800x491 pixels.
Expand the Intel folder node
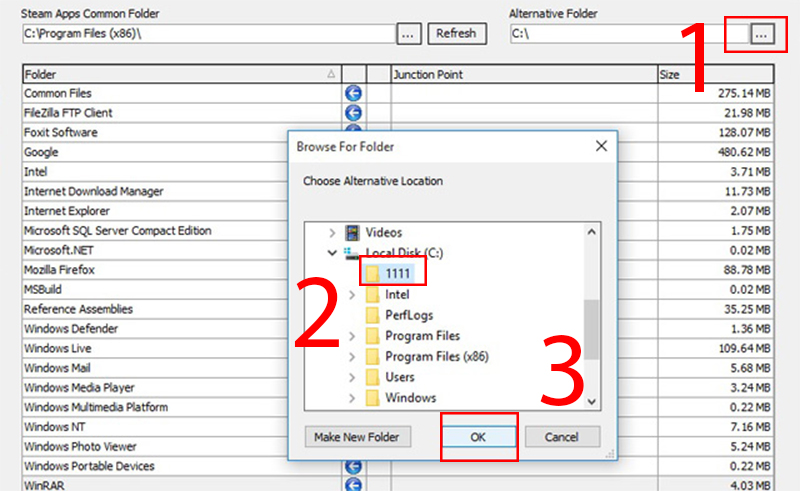pyautogui.click(x=352, y=295)
